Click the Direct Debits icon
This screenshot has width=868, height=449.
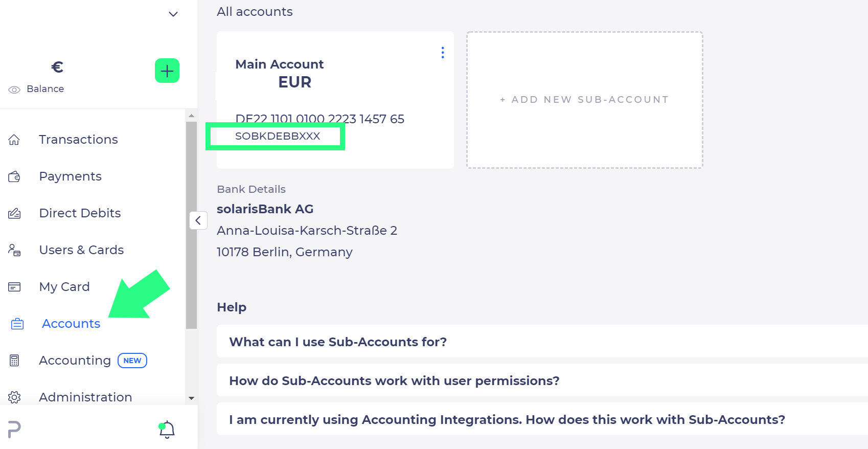[x=14, y=213]
